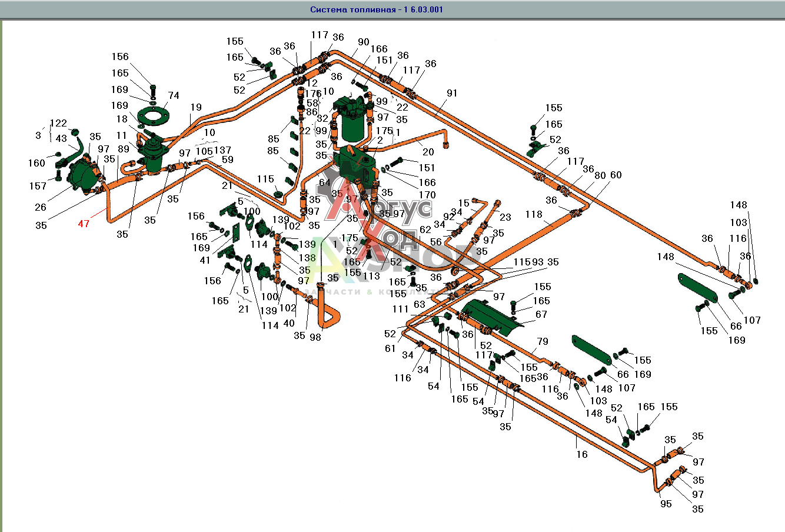785x532 pixels.
Task: Click the 'Система топливная' title bar
Action: 377,9
